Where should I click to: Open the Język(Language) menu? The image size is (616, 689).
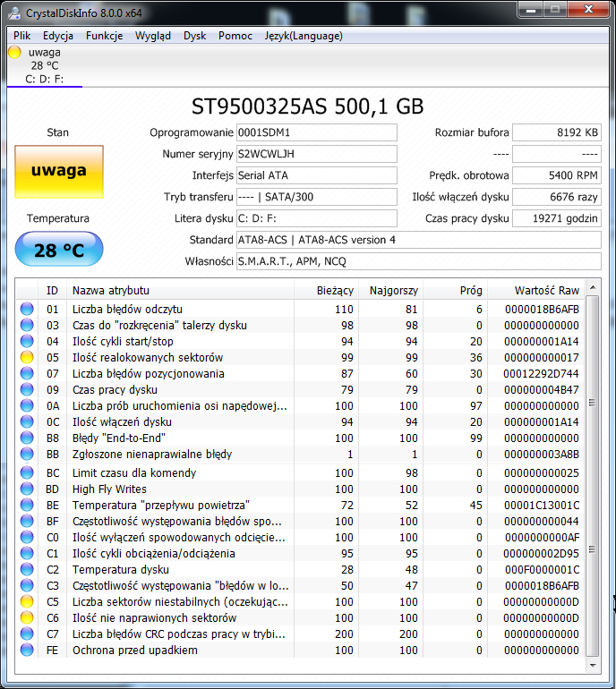coord(304,36)
